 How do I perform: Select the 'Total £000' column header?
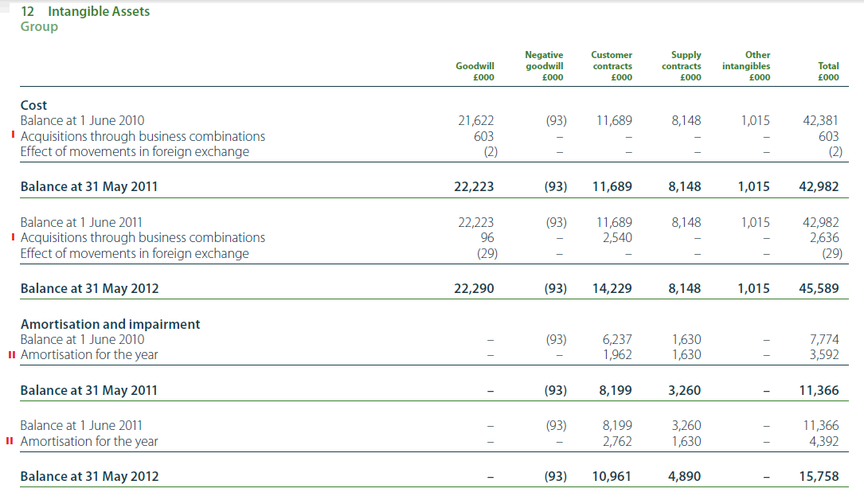point(828,72)
